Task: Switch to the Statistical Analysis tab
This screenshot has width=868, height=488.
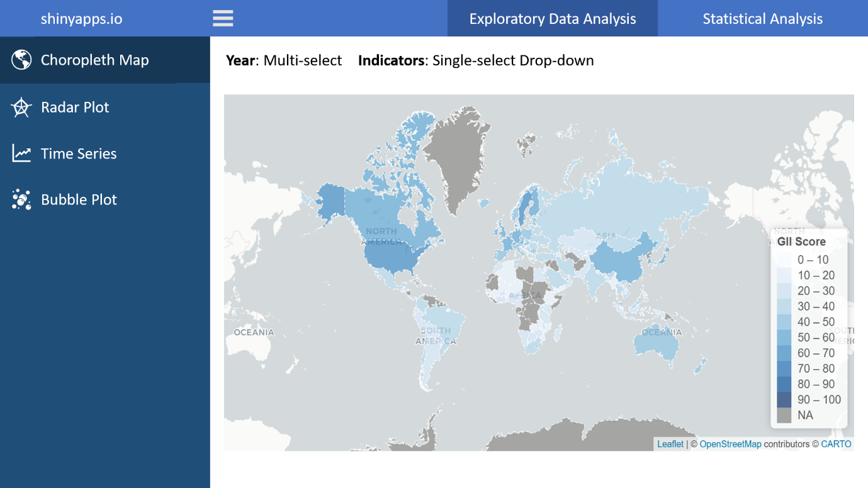Action: click(x=762, y=19)
